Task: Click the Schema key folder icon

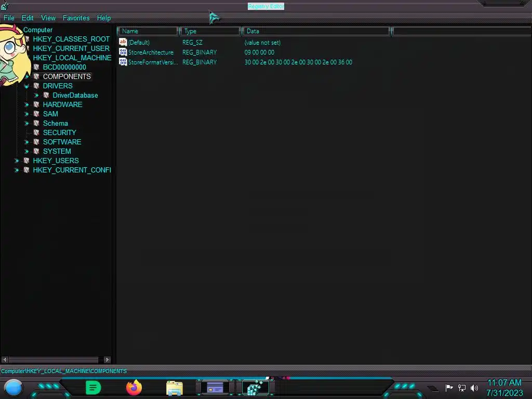Action: [36, 123]
